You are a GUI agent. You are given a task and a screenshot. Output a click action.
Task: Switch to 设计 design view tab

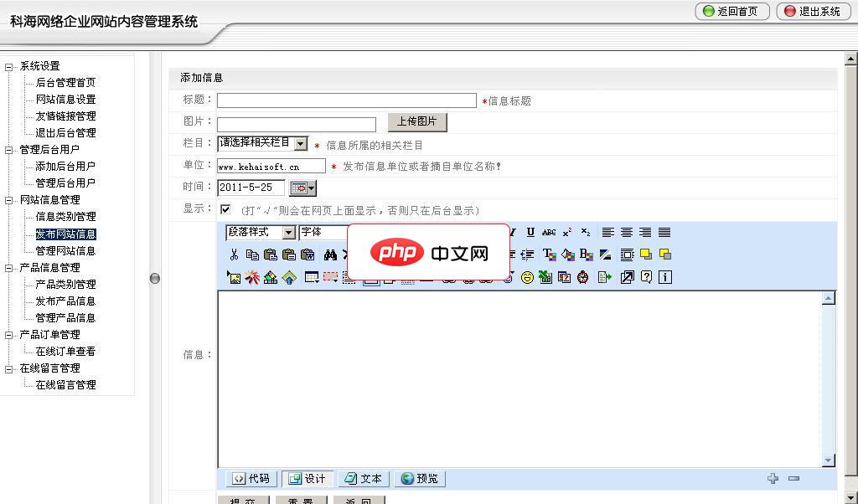(308, 479)
